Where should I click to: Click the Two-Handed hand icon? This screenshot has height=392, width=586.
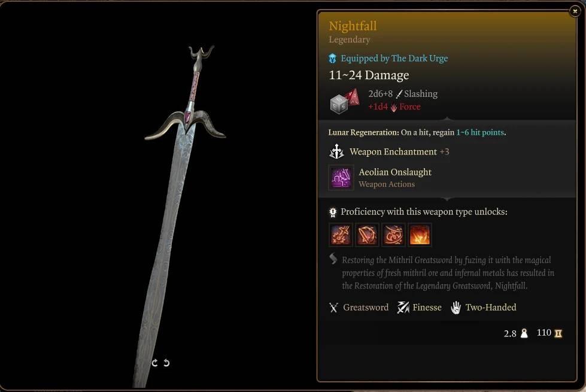[456, 308]
